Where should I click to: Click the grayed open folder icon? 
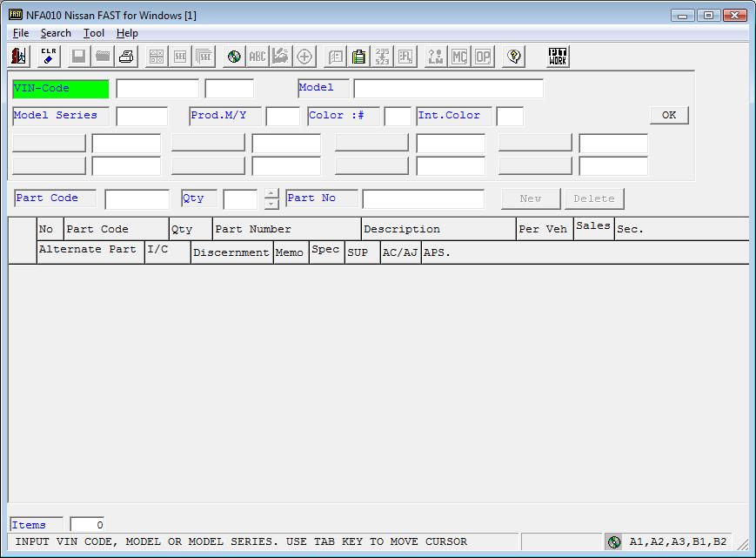102,57
